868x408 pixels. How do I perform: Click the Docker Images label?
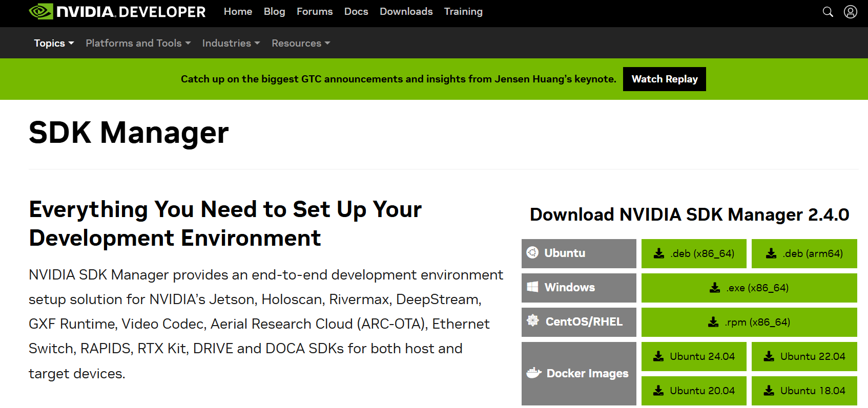click(x=587, y=373)
